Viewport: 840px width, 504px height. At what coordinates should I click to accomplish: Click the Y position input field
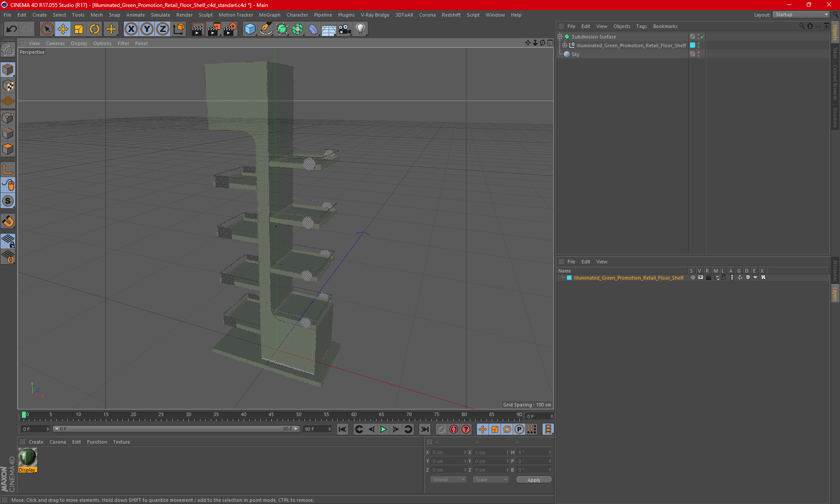pyautogui.click(x=448, y=461)
